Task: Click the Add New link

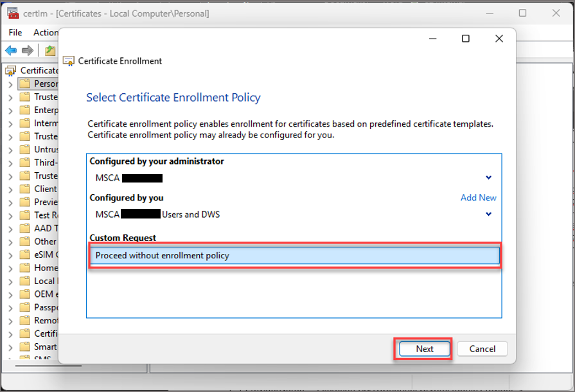Action: (x=478, y=198)
